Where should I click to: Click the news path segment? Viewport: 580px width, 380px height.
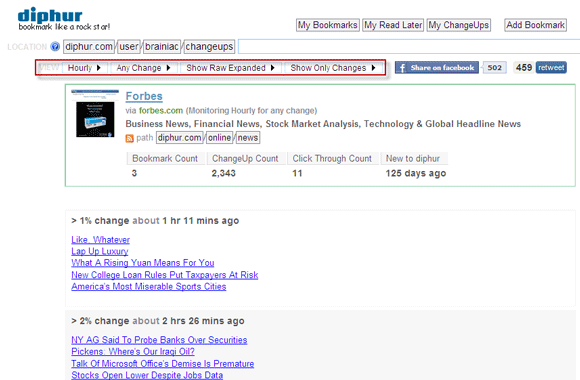248,138
